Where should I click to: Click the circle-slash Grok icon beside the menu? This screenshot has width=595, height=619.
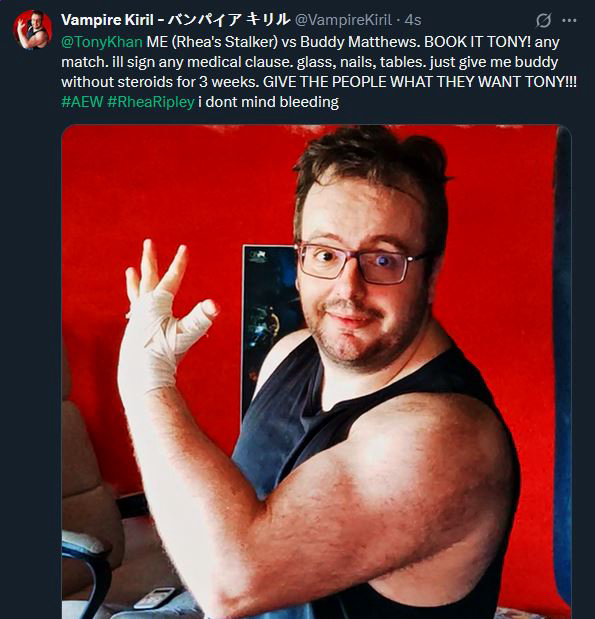pos(543,20)
